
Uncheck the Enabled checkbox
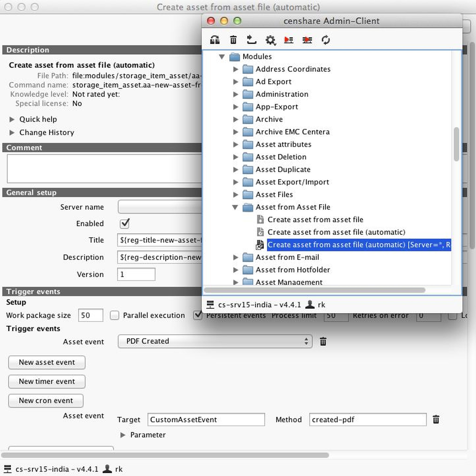click(125, 224)
